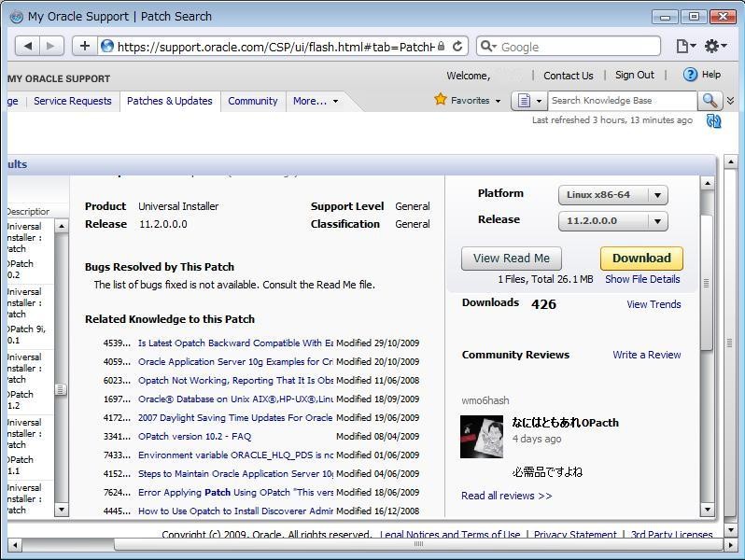Open the View Trends link

pyautogui.click(x=654, y=304)
